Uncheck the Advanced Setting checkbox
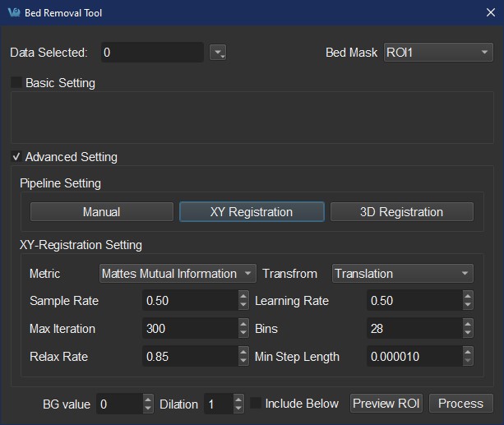 16,157
